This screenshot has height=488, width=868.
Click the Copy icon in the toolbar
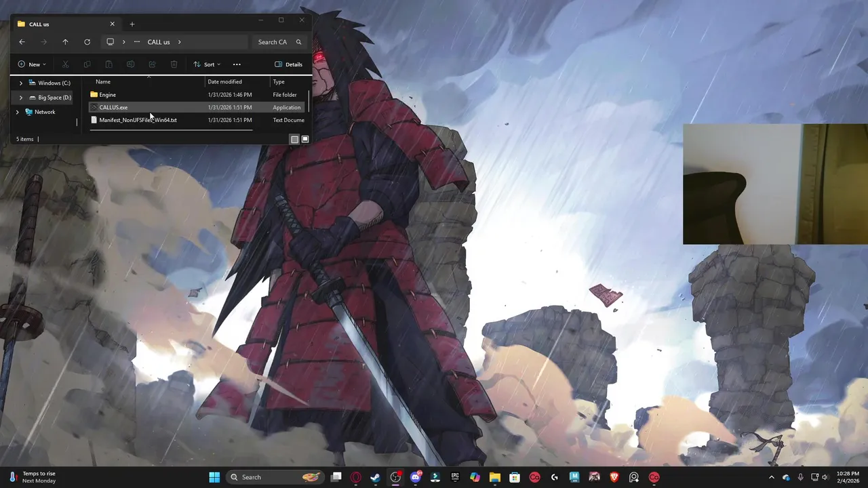(x=87, y=64)
